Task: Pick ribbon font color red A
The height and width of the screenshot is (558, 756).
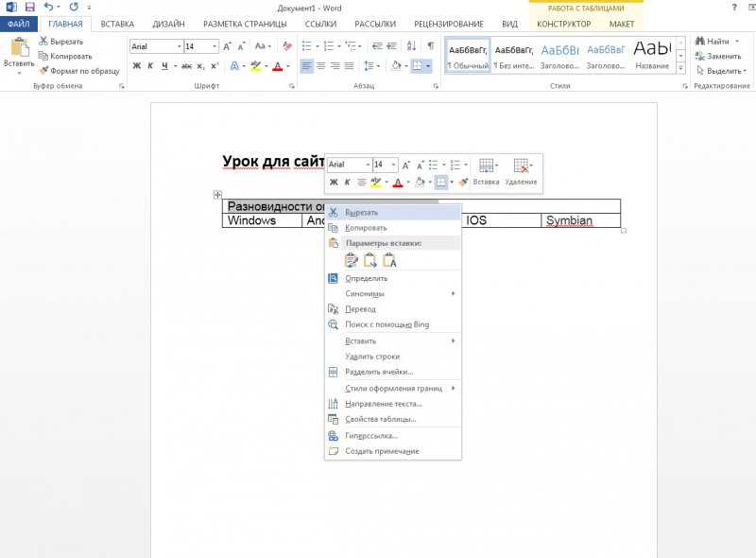Action: [278, 65]
